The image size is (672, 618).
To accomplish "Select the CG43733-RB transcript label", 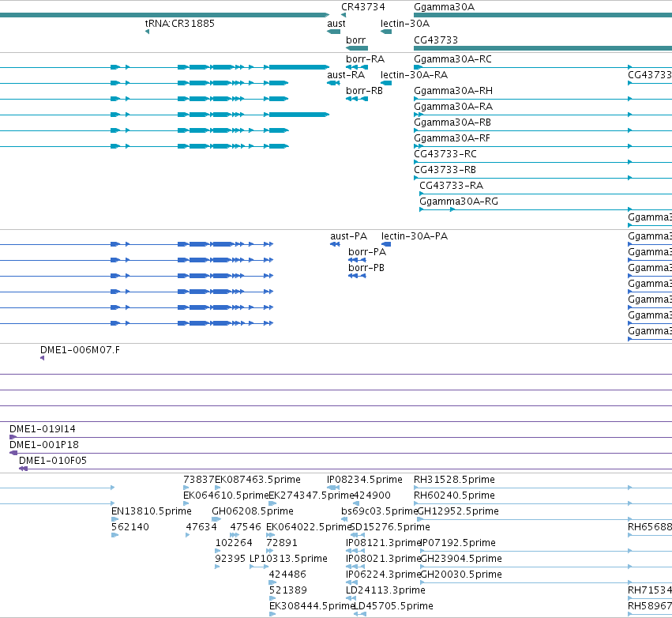I will point(445,170).
